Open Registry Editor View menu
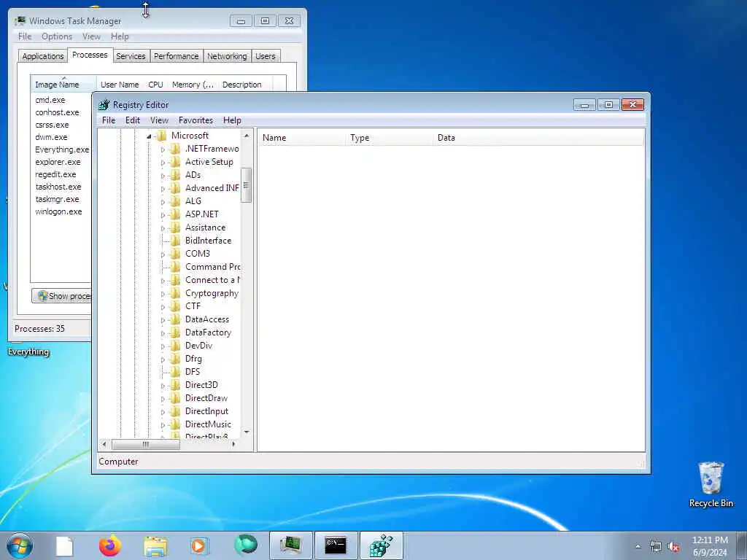The height and width of the screenshot is (560, 747). [x=159, y=120]
